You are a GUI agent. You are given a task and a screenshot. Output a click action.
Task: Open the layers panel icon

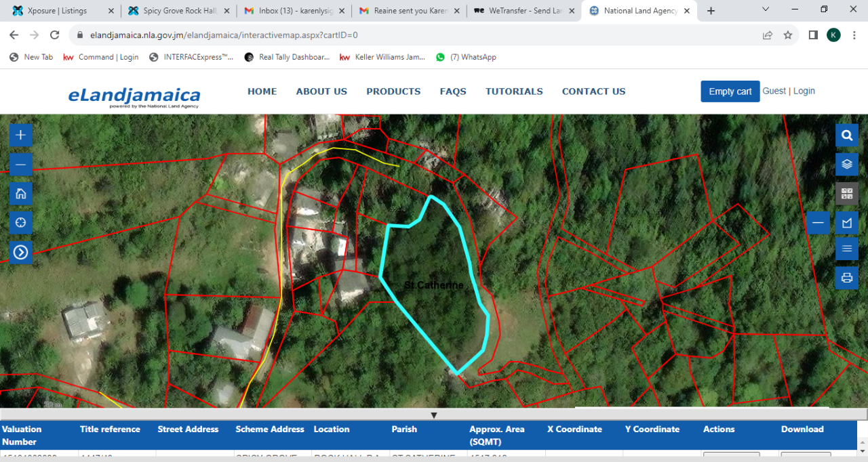(846, 164)
